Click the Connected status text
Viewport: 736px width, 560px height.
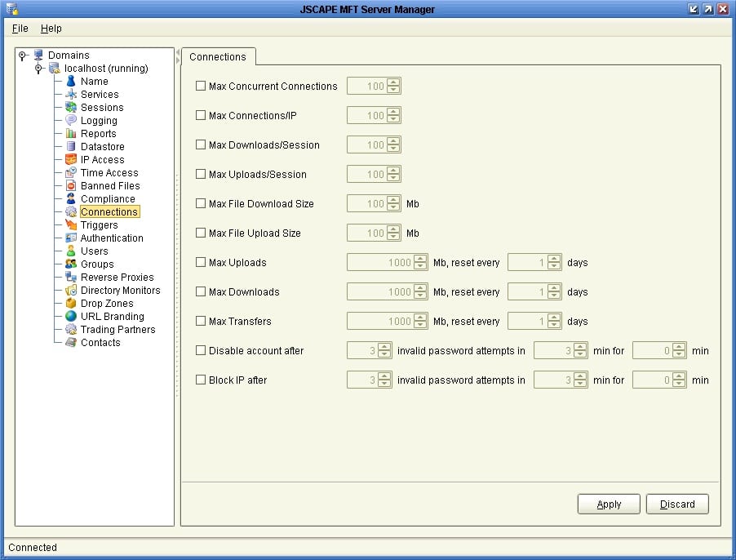(33, 547)
